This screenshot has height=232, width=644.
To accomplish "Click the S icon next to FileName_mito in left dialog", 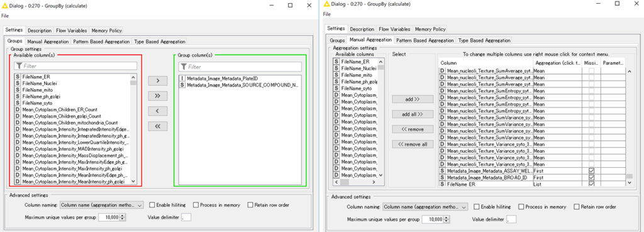I will tap(18, 89).
